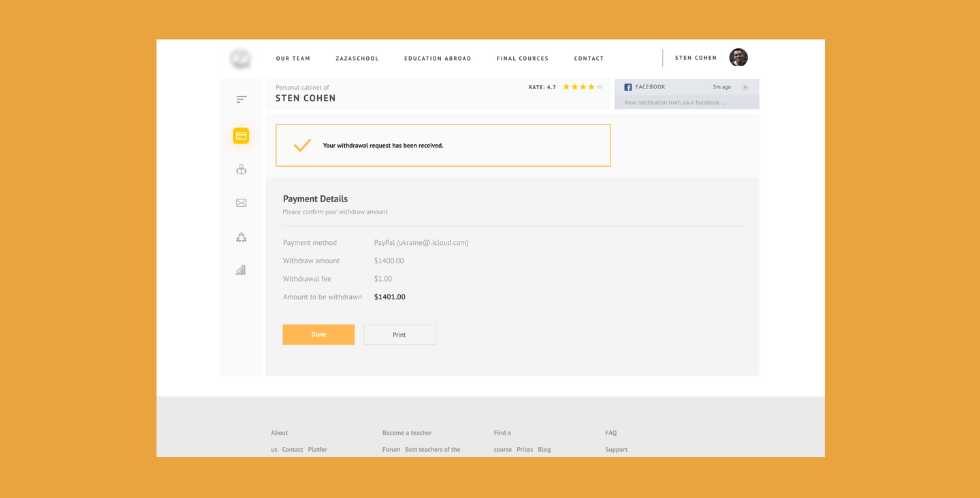Open the Zazaschool menu item

point(357,59)
